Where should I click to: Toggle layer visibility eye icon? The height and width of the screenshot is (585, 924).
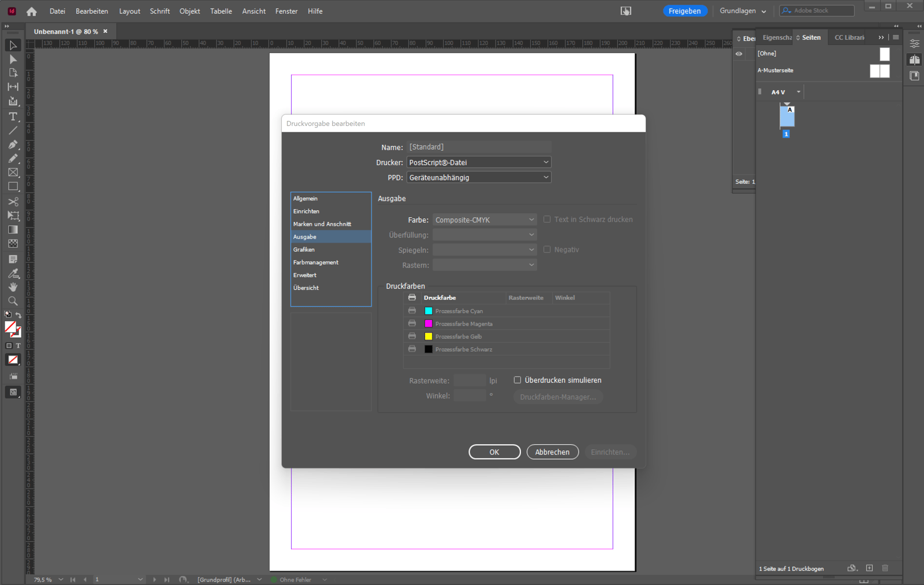point(739,54)
